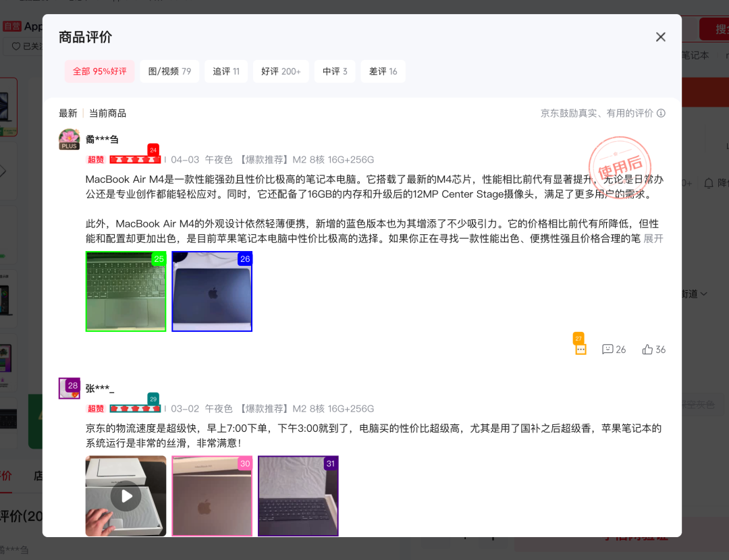Switch to 图/视频 79 reviews tab
Image resolution: width=729 pixels, height=560 pixels.
169,71
